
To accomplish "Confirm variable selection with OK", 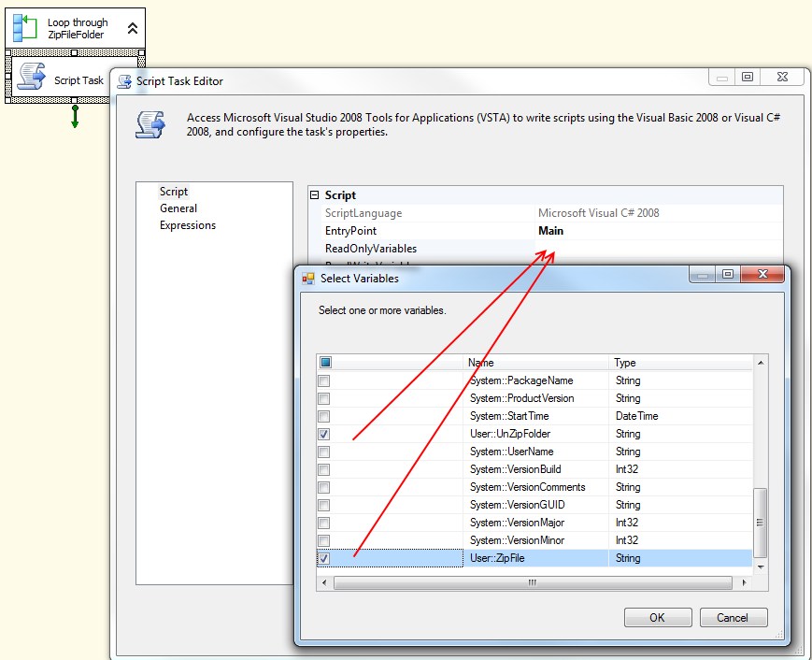I will [656, 617].
